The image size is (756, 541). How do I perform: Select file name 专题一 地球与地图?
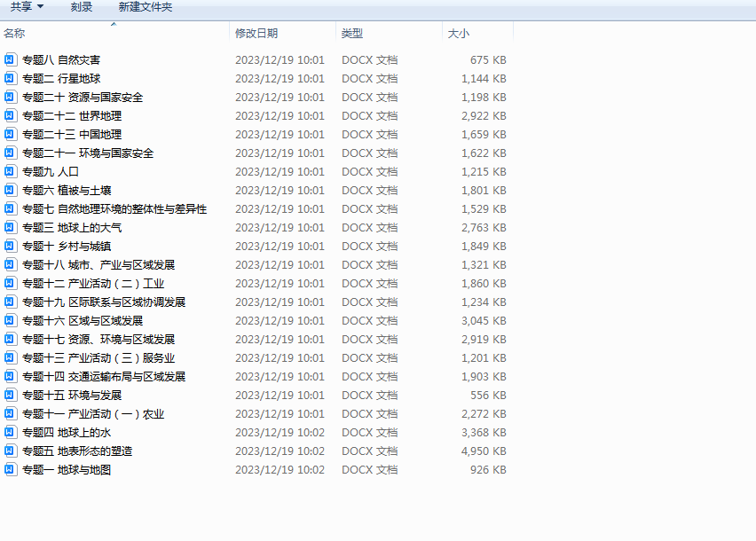[x=67, y=470]
